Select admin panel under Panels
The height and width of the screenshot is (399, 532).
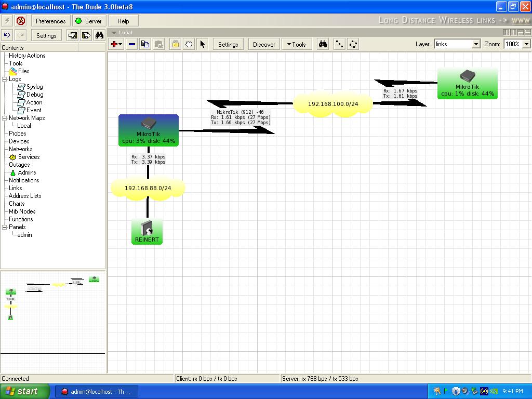(25, 235)
